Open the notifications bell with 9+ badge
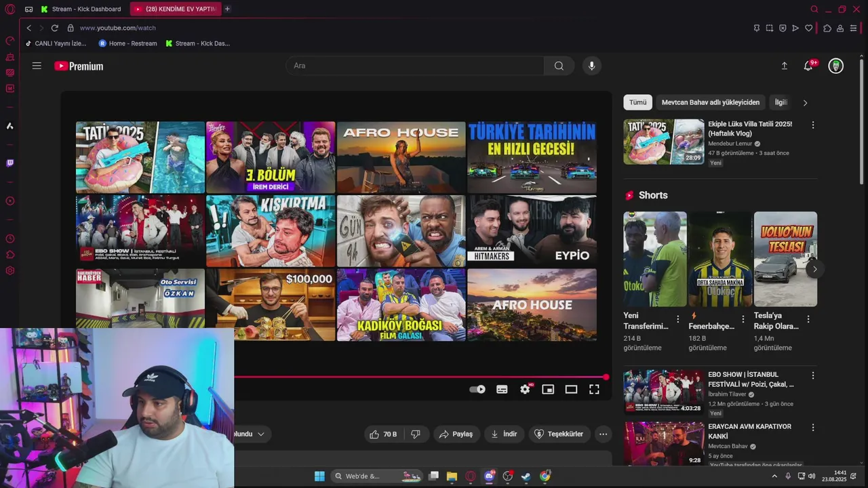Viewport: 868px width, 488px height. click(808, 66)
